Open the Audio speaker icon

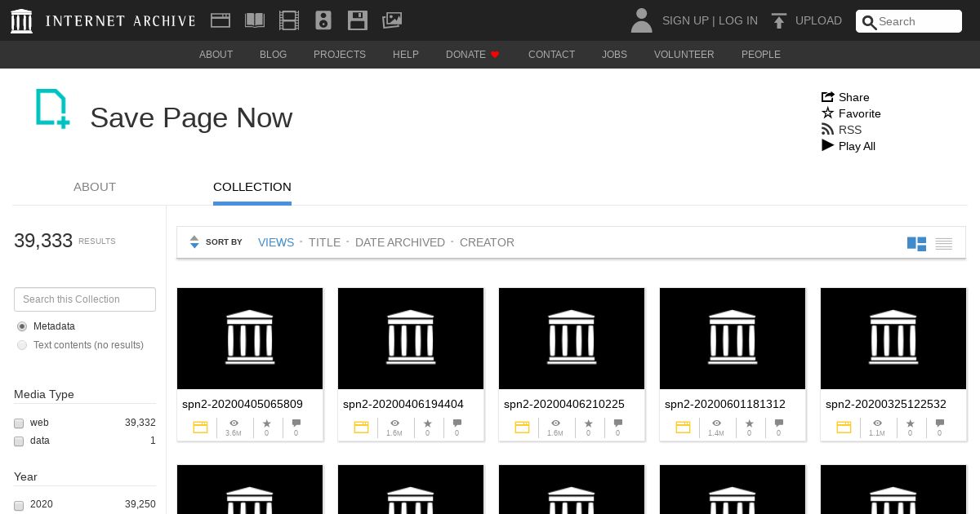pos(323,20)
